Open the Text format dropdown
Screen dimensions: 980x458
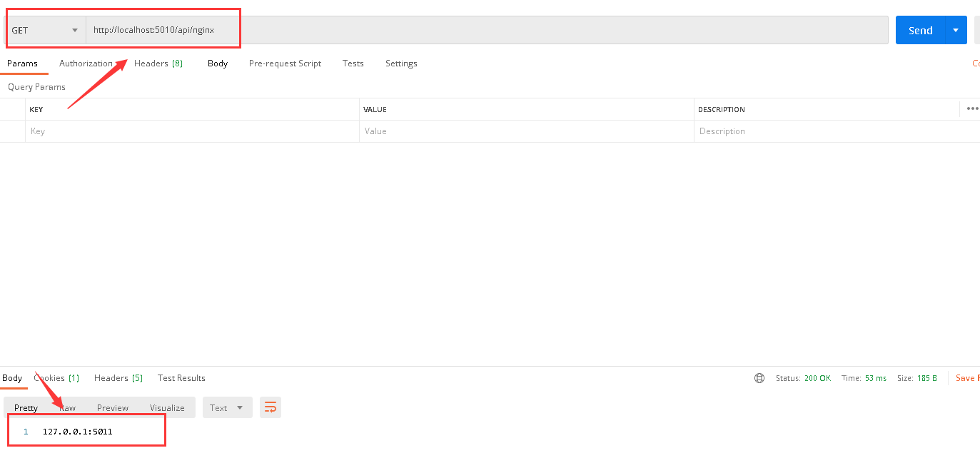(228, 407)
